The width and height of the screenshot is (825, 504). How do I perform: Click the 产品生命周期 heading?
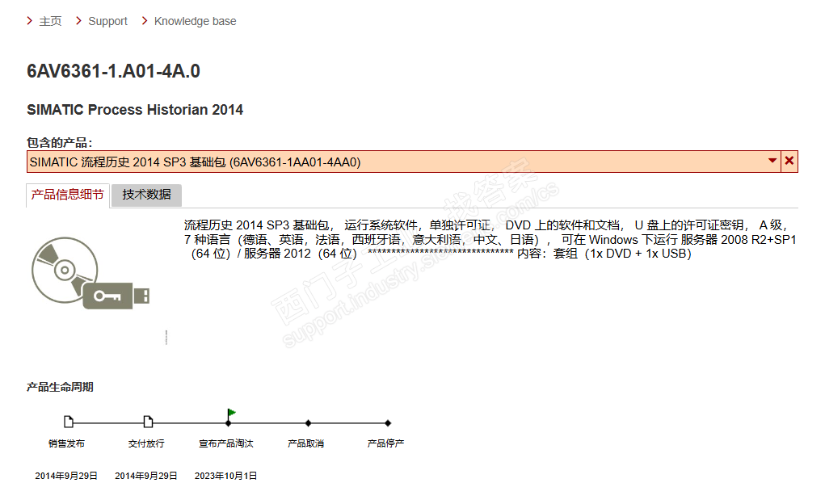(60, 387)
